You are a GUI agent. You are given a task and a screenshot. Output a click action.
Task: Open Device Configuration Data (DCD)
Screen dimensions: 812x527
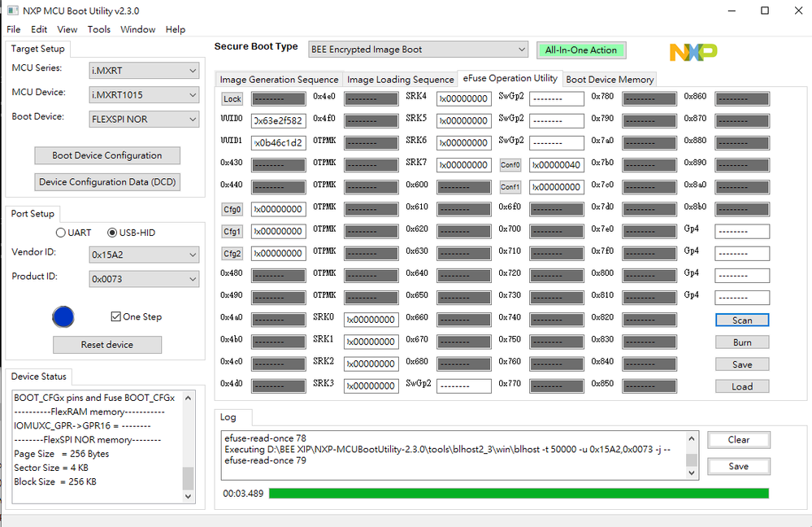tap(107, 182)
